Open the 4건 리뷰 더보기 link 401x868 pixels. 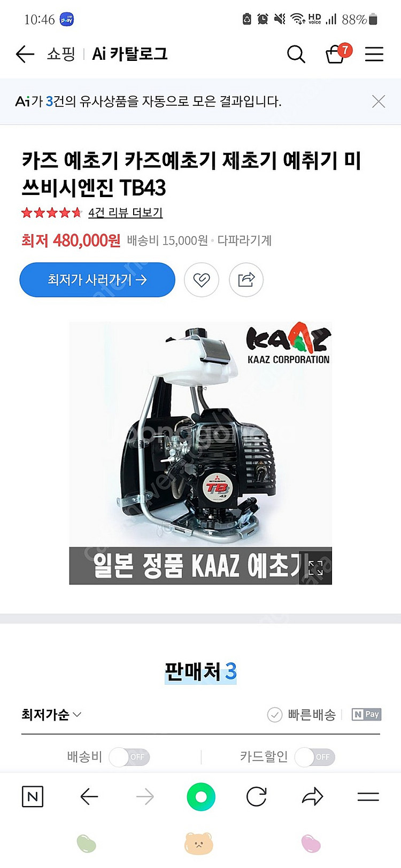pos(125,213)
